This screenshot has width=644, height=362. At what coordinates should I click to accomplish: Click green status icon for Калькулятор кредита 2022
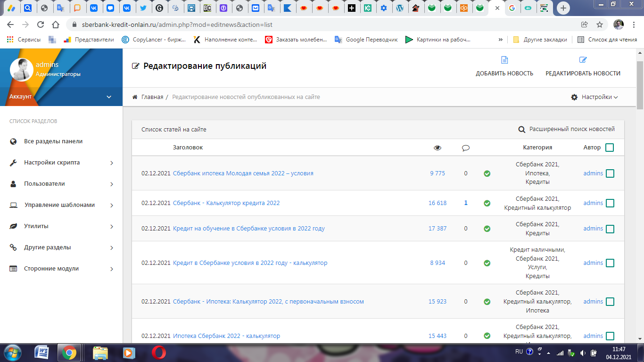pos(487,203)
